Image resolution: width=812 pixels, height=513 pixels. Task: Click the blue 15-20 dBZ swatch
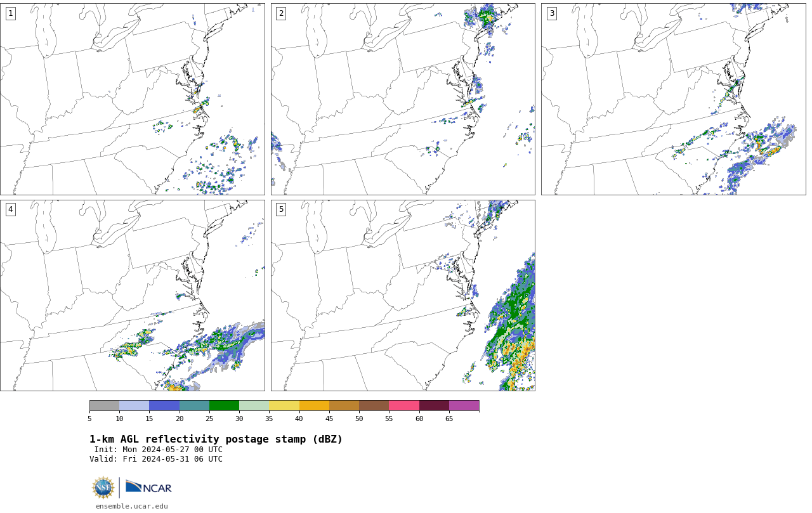click(164, 406)
